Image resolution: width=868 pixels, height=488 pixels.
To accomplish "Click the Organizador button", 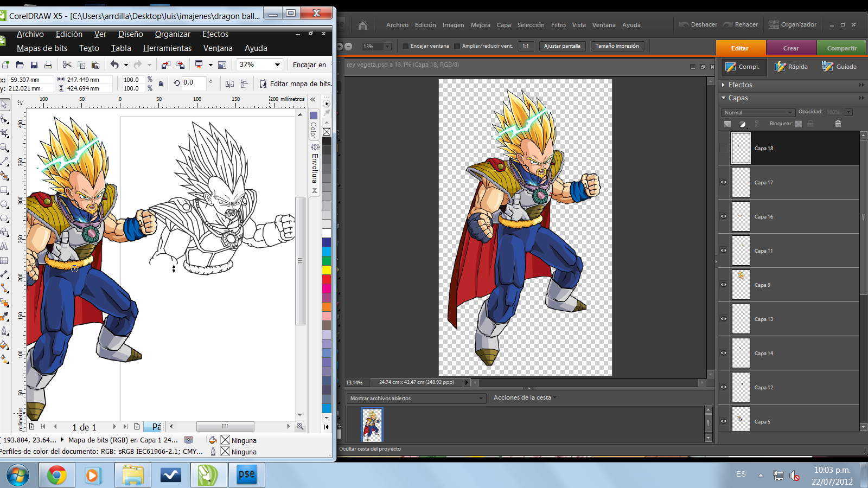I will point(793,24).
